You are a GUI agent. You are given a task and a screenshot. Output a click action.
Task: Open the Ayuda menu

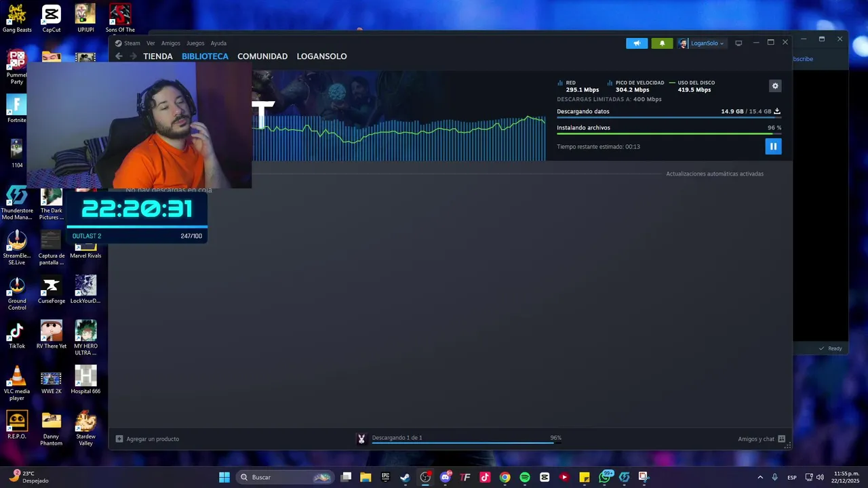click(x=218, y=43)
